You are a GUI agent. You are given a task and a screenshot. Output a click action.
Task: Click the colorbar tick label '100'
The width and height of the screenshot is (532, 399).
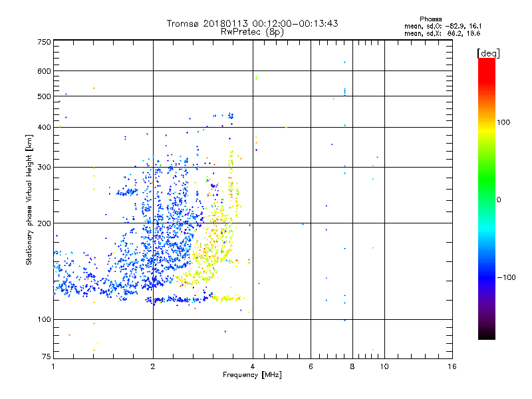coord(503,122)
